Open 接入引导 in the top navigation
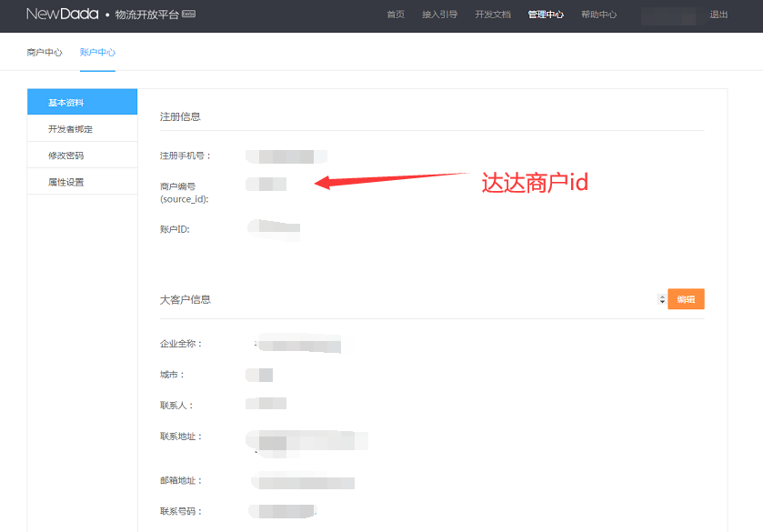 [x=440, y=15]
